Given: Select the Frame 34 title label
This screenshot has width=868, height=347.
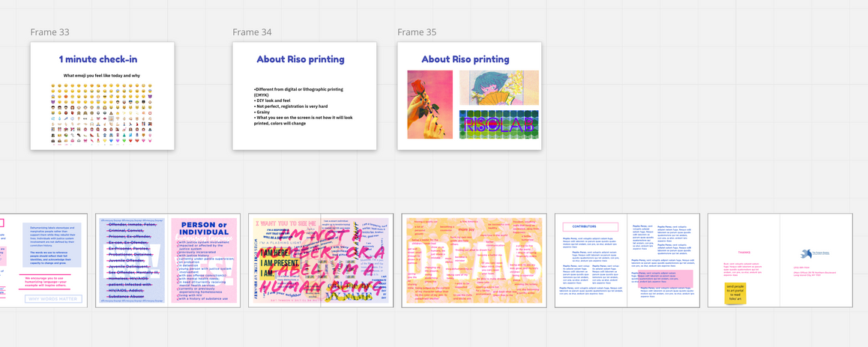Looking at the screenshot, I should click(x=252, y=32).
